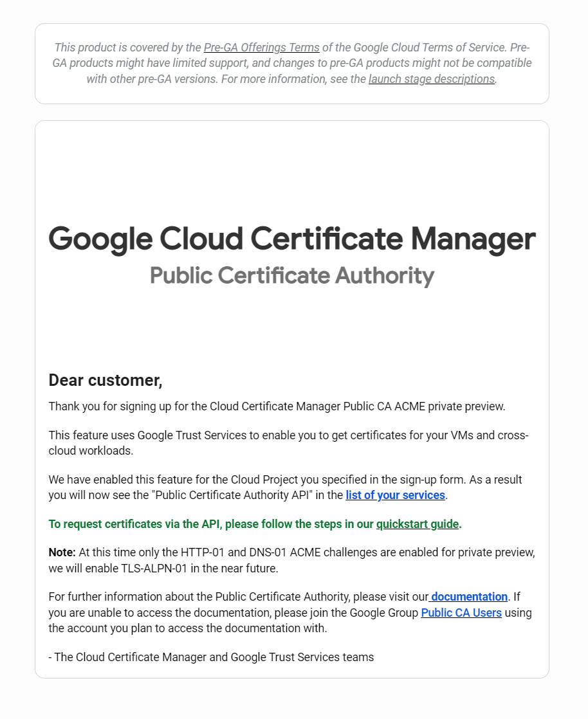Click the team signature line at bottom

click(x=211, y=657)
